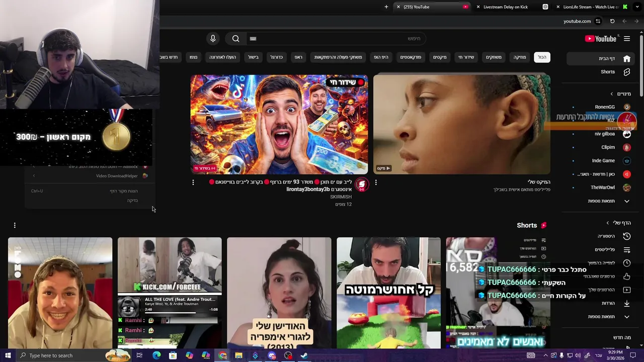The width and height of the screenshot is (644, 362).
Task: Select the הועלו לאחרונה filter chip
Action: coord(222,57)
